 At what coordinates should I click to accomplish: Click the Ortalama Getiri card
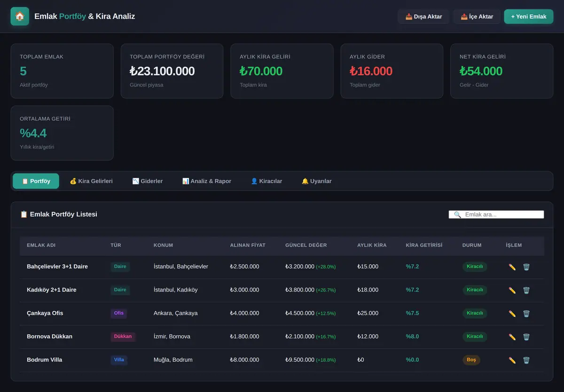(x=62, y=133)
